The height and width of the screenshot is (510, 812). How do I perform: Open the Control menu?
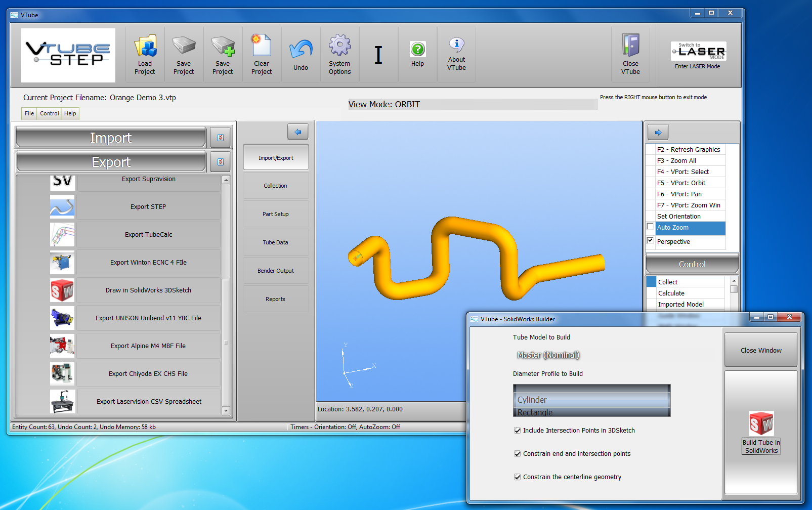pos(49,113)
